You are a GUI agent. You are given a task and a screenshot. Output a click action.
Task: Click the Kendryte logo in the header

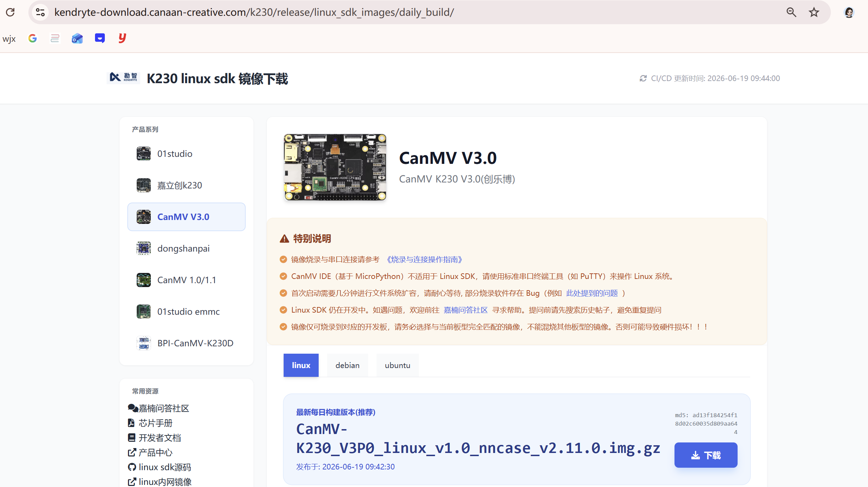(123, 78)
